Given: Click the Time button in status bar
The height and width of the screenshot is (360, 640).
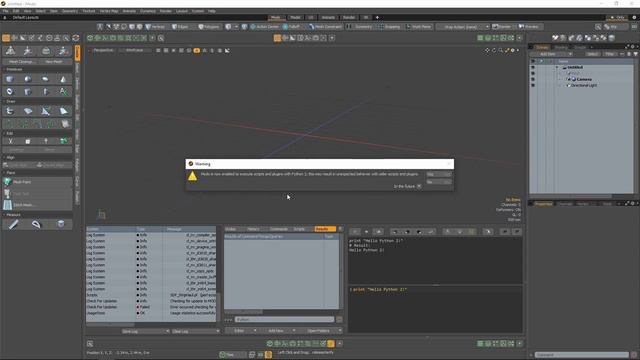Looking at the screenshot, I should [x=233, y=354].
